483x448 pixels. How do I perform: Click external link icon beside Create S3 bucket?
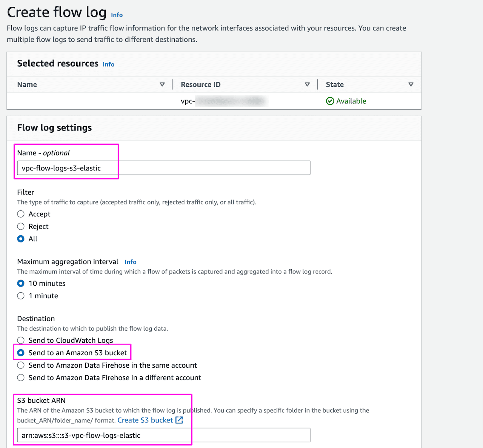pos(179,420)
